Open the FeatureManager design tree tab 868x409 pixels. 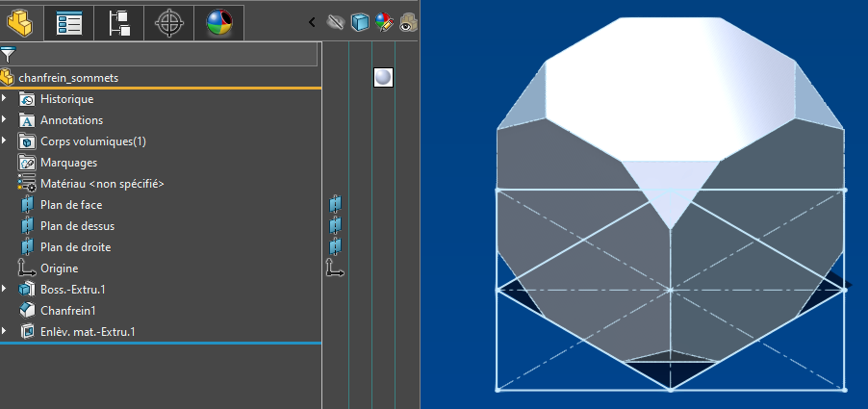pos(20,23)
